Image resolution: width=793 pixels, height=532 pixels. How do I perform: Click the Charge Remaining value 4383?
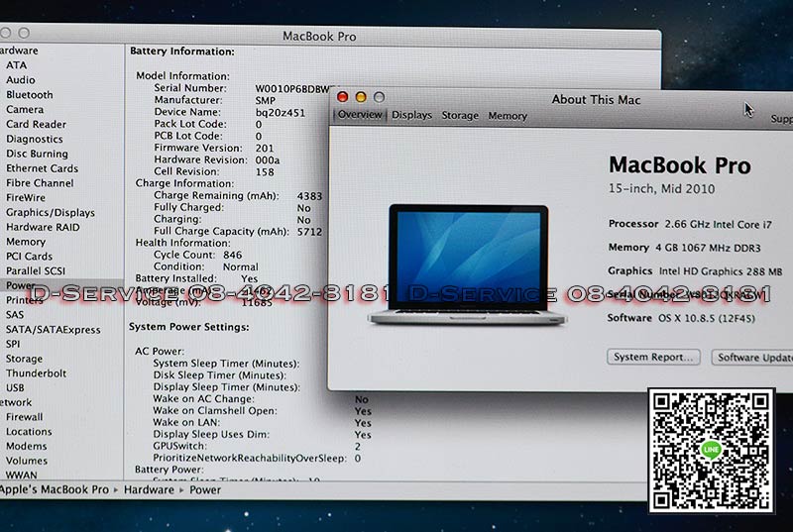click(x=309, y=196)
